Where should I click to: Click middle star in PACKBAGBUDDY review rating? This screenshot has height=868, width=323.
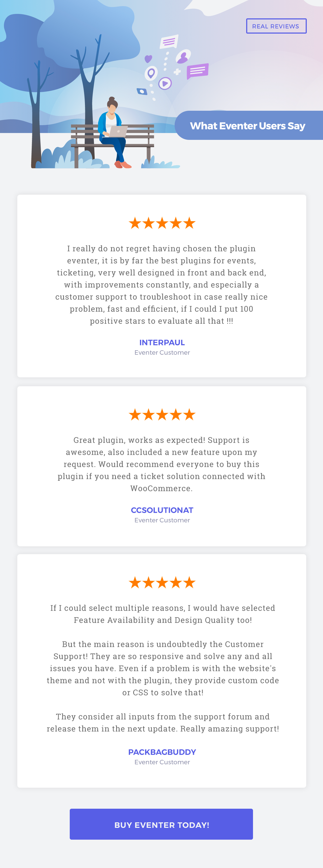(x=162, y=582)
